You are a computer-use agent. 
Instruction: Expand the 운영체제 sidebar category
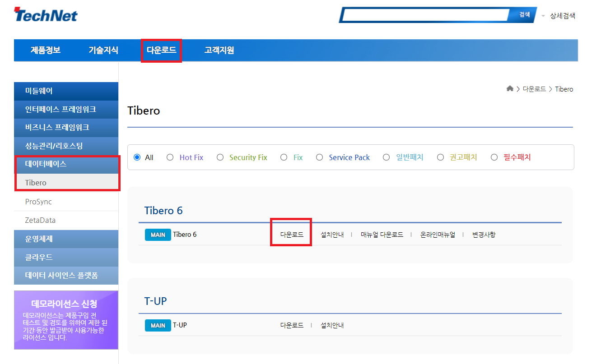point(66,239)
